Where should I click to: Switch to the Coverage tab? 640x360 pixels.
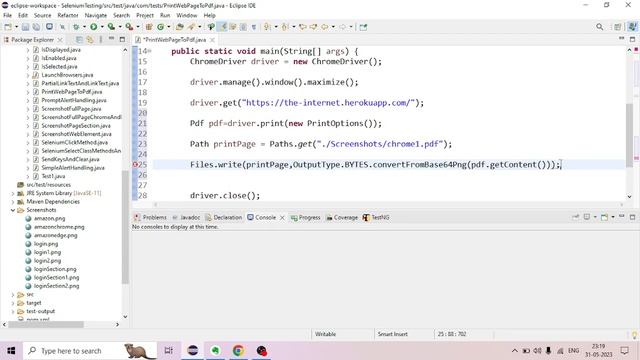coord(342,218)
